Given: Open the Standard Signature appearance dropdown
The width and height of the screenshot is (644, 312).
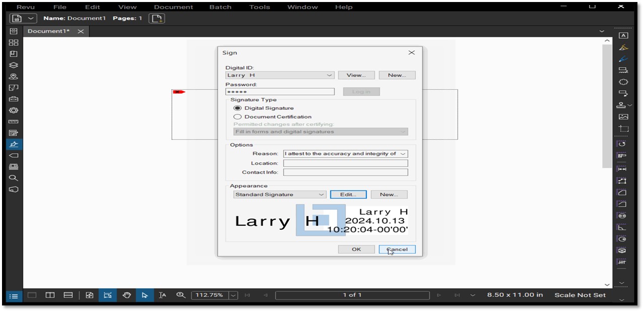Looking at the screenshot, I should pyautogui.click(x=280, y=195).
